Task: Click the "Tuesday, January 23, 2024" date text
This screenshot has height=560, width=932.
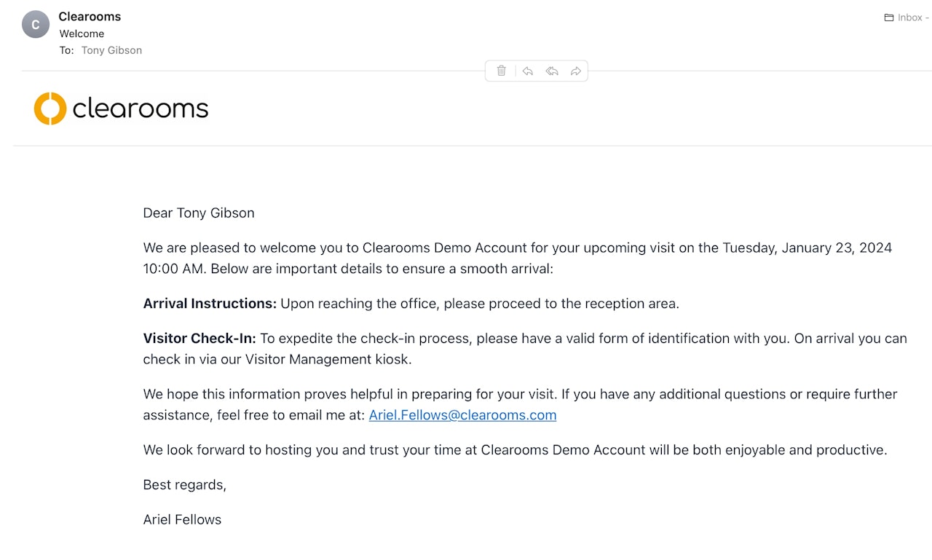Action: [x=807, y=248]
